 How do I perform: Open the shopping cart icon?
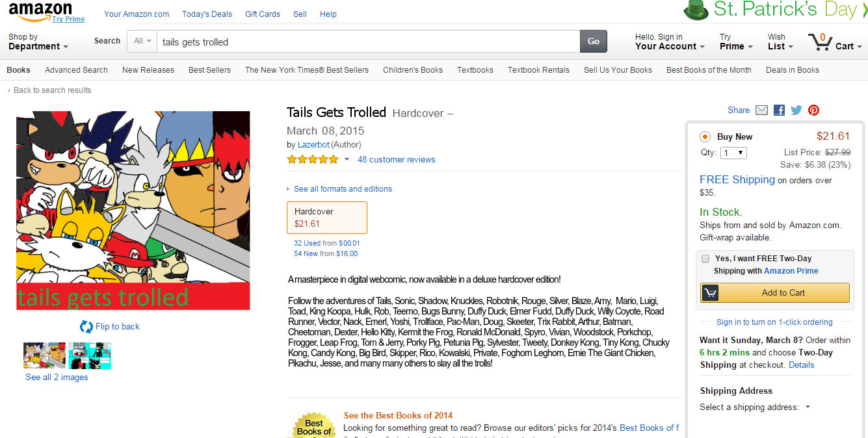821,42
